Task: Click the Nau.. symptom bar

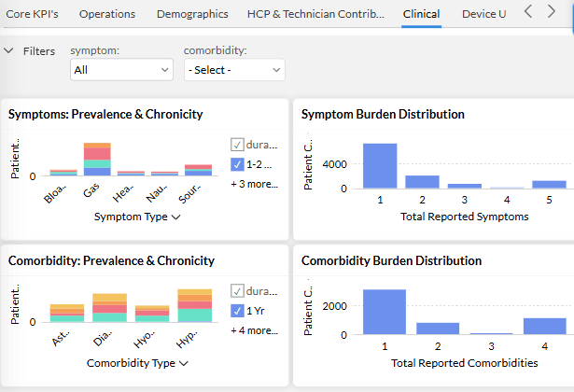Action: click(164, 174)
